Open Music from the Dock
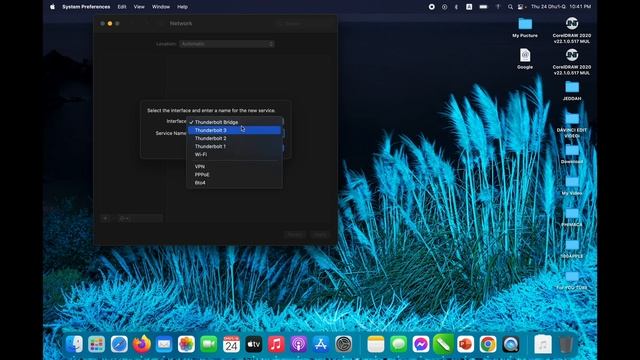This screenshot has height=360, width=640. [276, 344]
